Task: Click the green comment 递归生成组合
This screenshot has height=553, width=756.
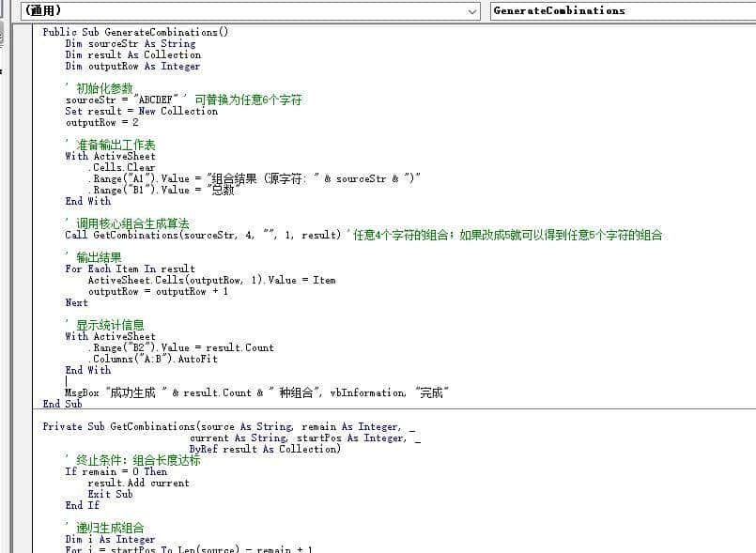Action: tap(113, 527)
